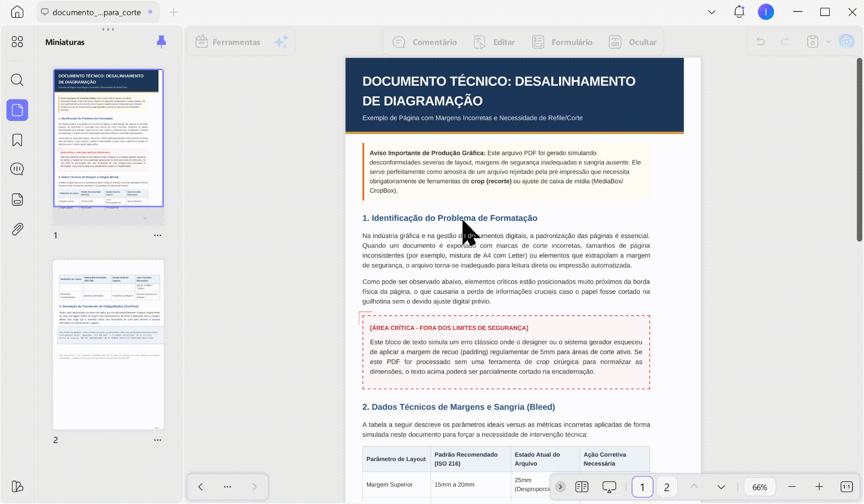Open the bookmarks panel icon
The height and width of the screenshot is (504, 864).
tap(17, 140)
